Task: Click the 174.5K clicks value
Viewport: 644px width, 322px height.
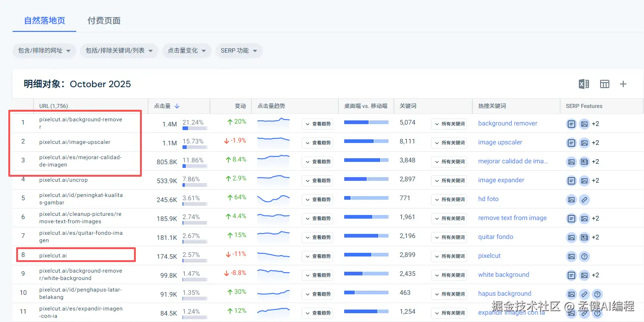Action: 167,256
